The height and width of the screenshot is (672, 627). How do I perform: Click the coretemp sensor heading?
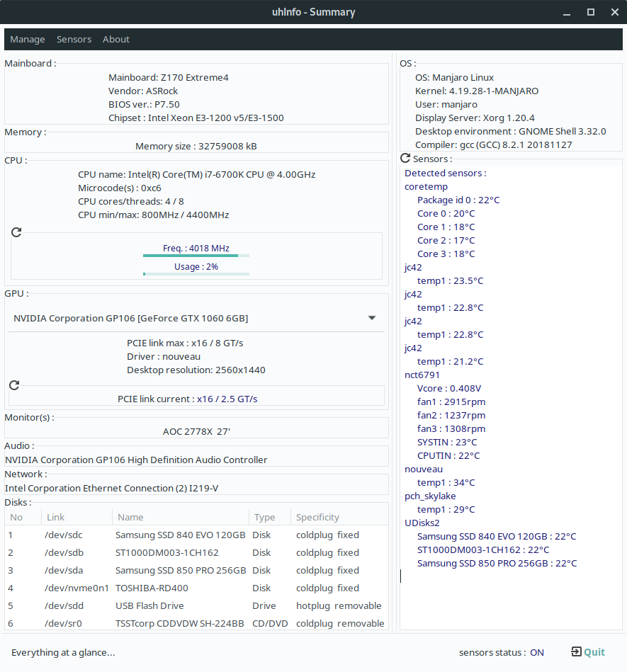tap(427, 187)
